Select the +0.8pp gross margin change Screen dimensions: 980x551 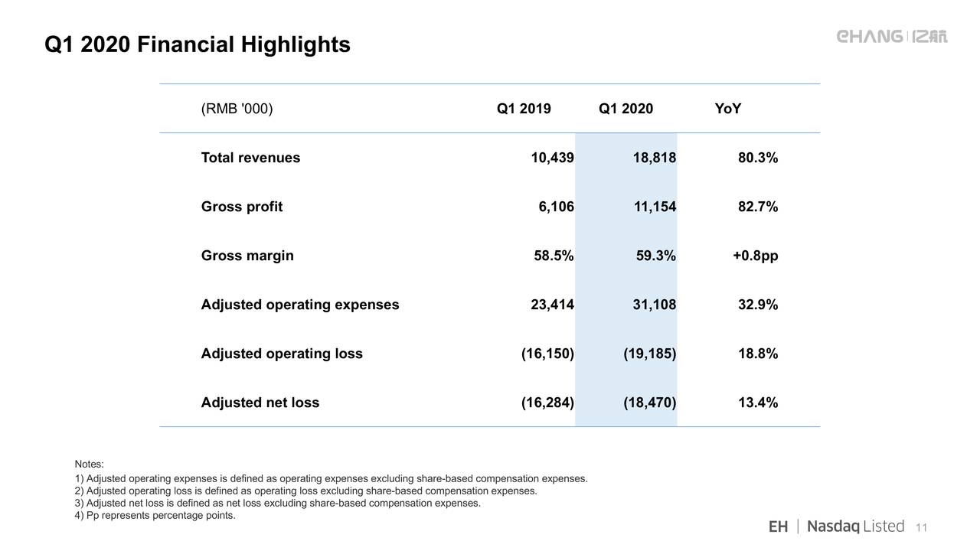pos(755,256)
